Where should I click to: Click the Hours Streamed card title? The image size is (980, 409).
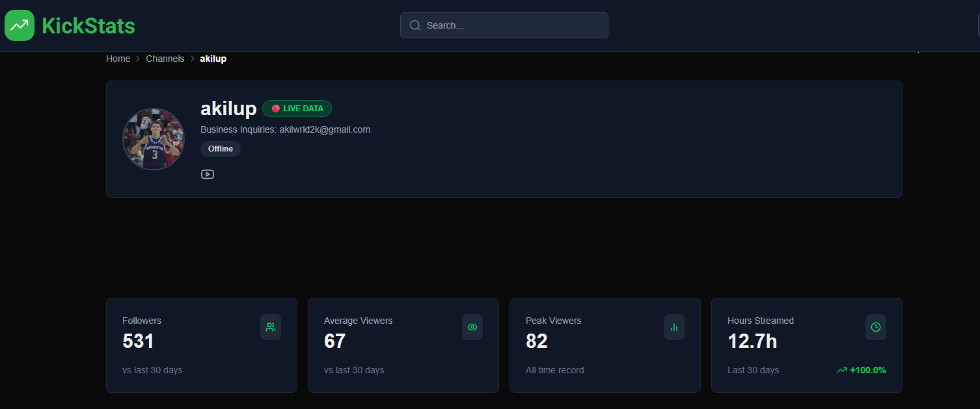click(761, 321)
